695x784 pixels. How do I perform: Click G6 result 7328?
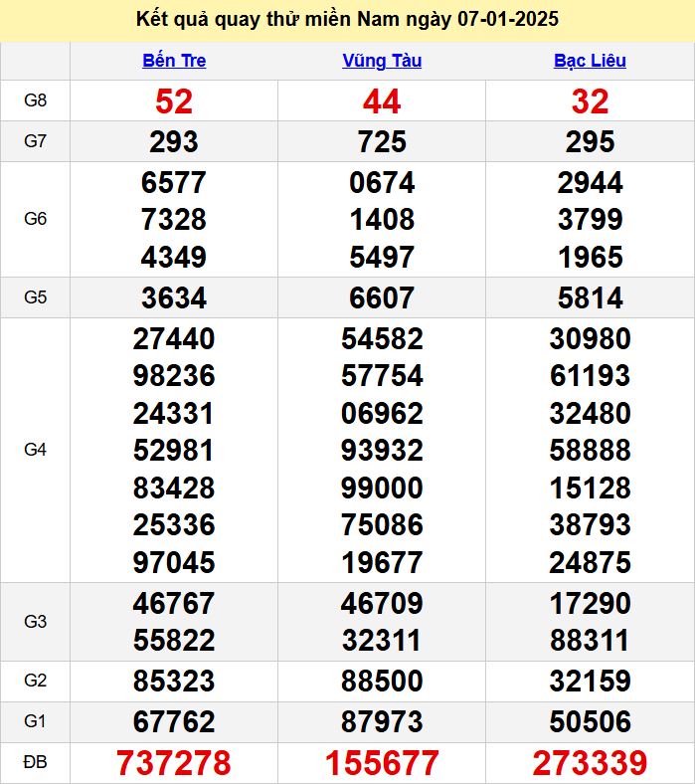click(x=174, y=220)
